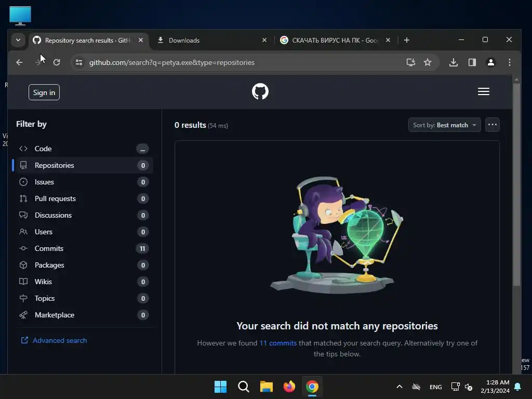Click the Filter by heading
532x399 pixels.
tap(31, 124)
